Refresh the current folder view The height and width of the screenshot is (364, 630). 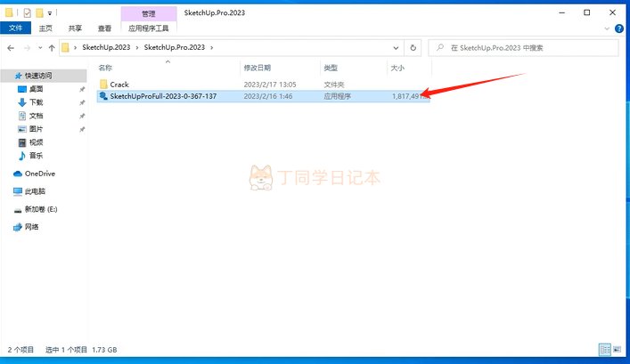(413, 48)
